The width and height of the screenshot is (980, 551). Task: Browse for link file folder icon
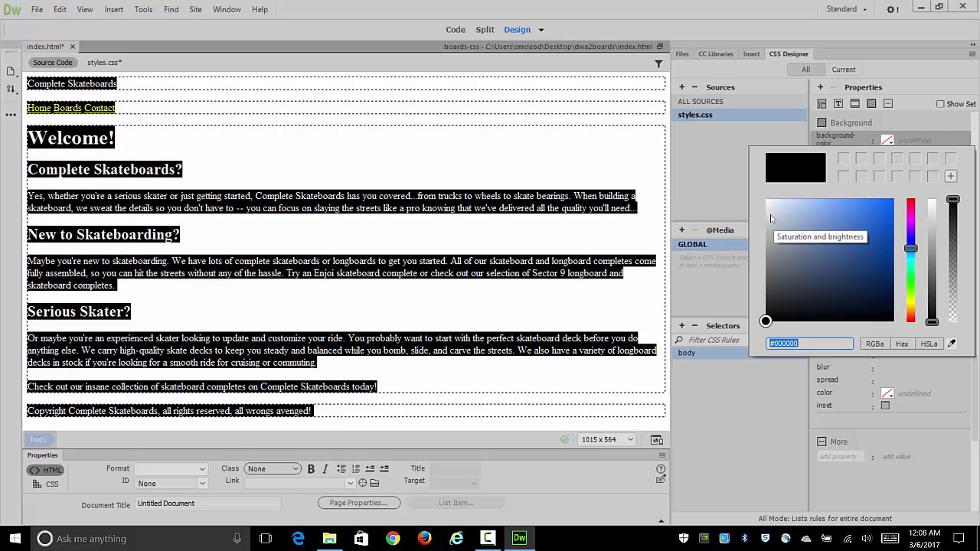[x=374, y=483]
